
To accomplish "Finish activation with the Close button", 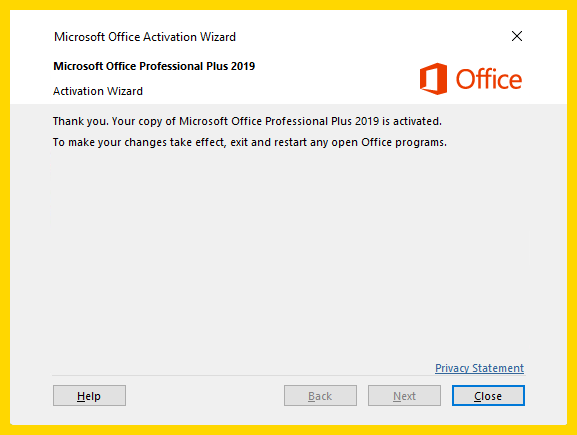I will 488,396.
